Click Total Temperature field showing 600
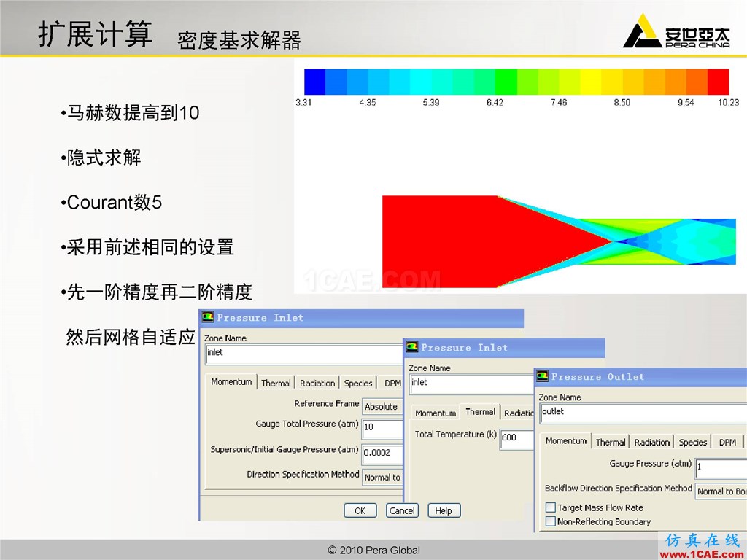 517,440
